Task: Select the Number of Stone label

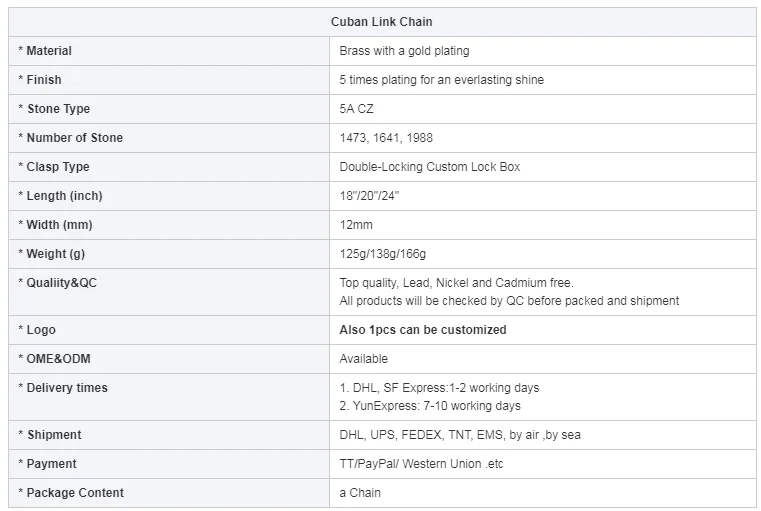Action: [74, 138]
